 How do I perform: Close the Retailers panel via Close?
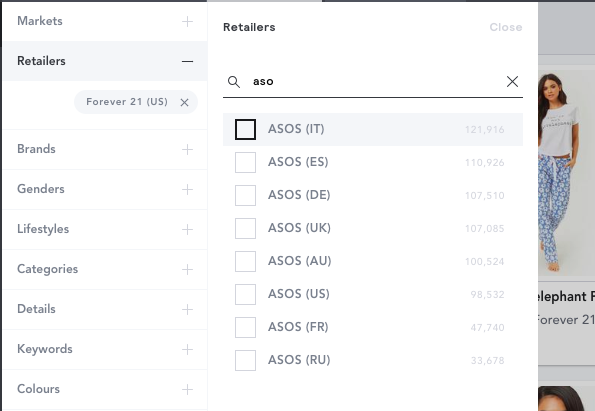505,27
